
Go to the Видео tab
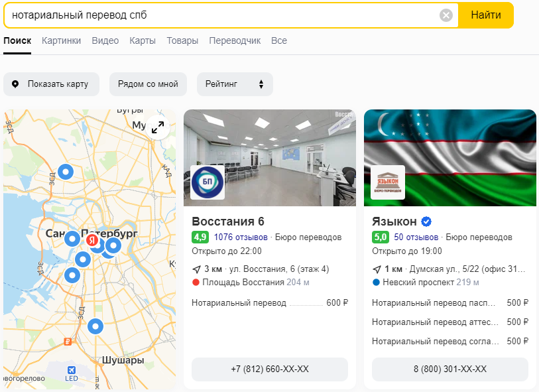point(105,40)
